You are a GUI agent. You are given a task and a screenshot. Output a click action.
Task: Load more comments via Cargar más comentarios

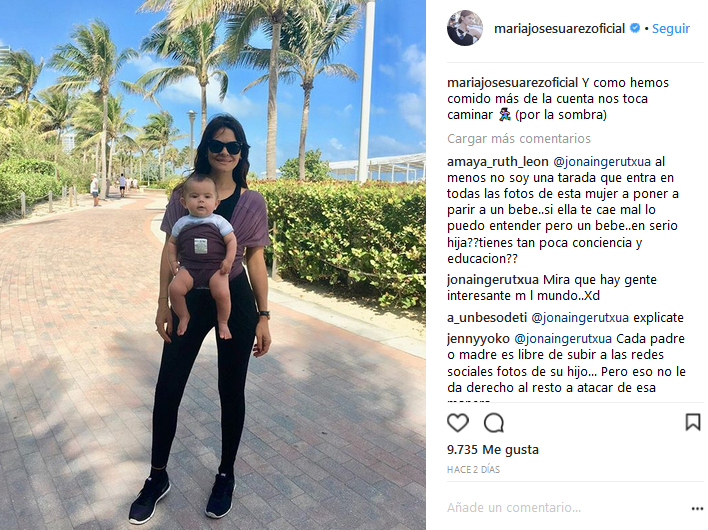(519, 139)
